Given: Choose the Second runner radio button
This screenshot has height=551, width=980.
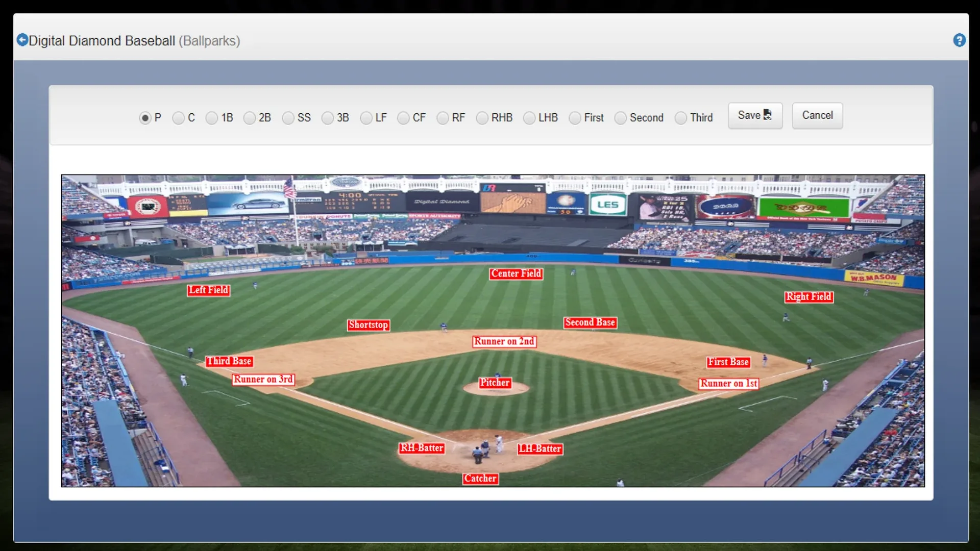Looking at the screenshot, I should click(620, 118).
